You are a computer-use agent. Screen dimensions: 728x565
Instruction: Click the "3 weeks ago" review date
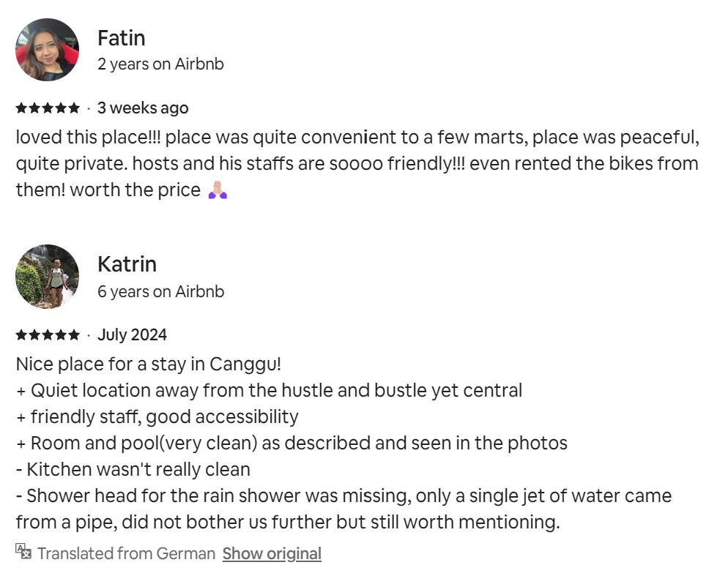click(143, 108)
